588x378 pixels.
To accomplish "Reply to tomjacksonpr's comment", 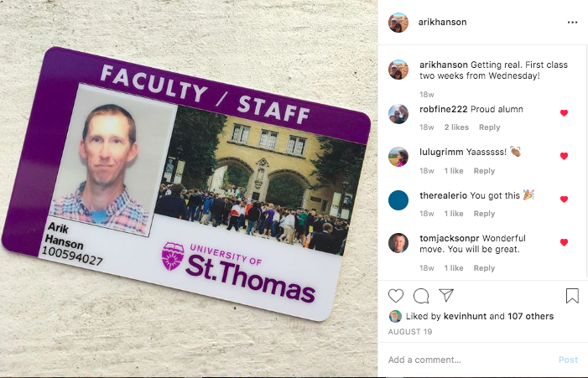I will pos(484,268).
